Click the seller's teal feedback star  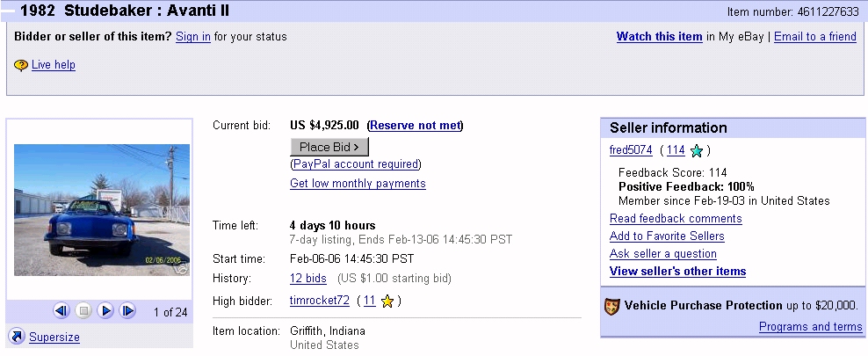(697, 150)
